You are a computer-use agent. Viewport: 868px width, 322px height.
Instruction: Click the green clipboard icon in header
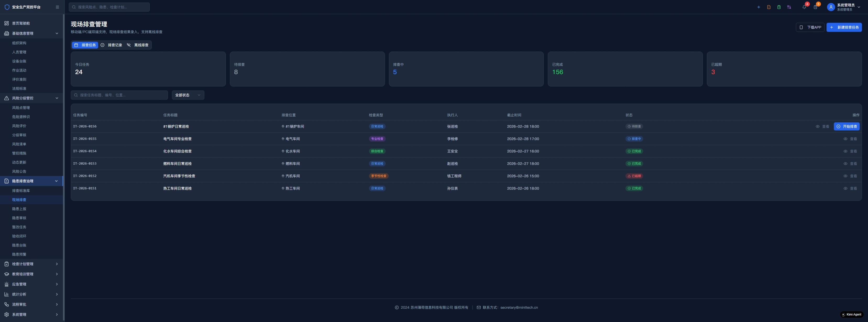(x=779, y=7)
